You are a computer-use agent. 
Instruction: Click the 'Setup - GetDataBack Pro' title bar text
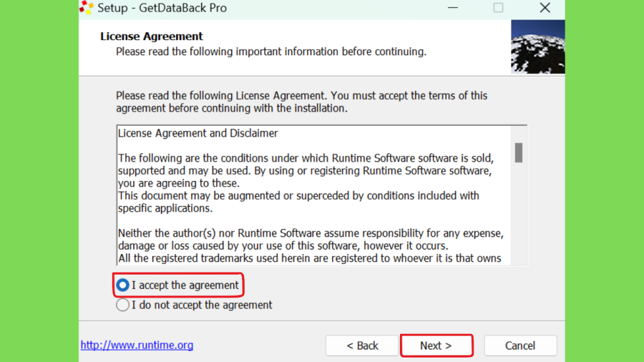[162, 8]
